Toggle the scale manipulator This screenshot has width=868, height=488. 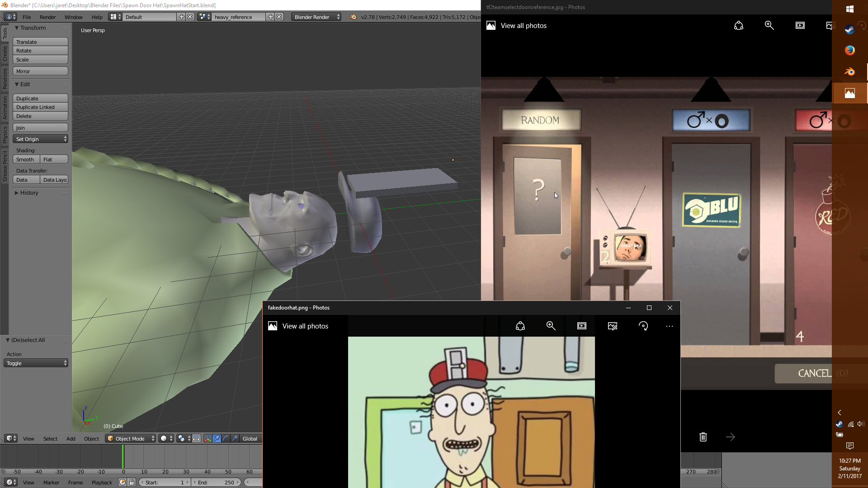click(x=235, y=438)
